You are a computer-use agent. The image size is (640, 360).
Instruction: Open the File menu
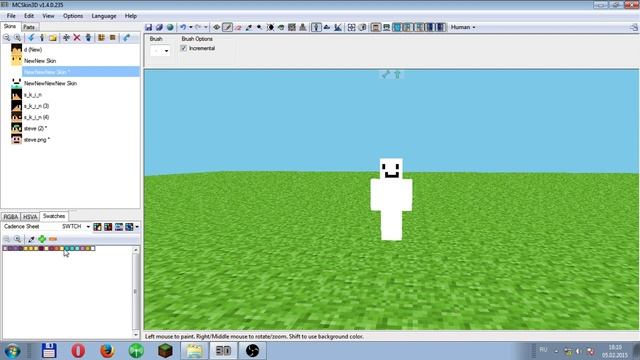[11, 16]
